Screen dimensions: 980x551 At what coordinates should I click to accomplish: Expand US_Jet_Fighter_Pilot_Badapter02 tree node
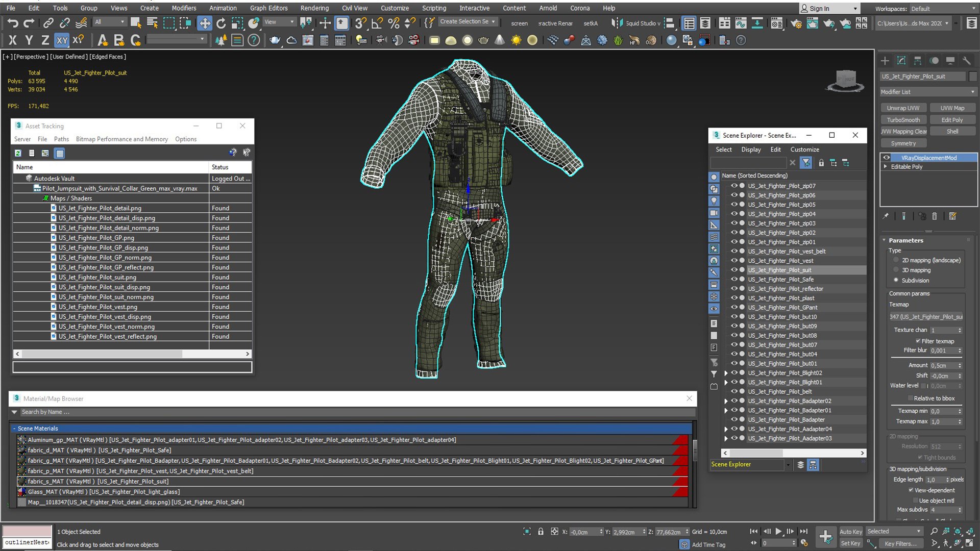(726, 401)
